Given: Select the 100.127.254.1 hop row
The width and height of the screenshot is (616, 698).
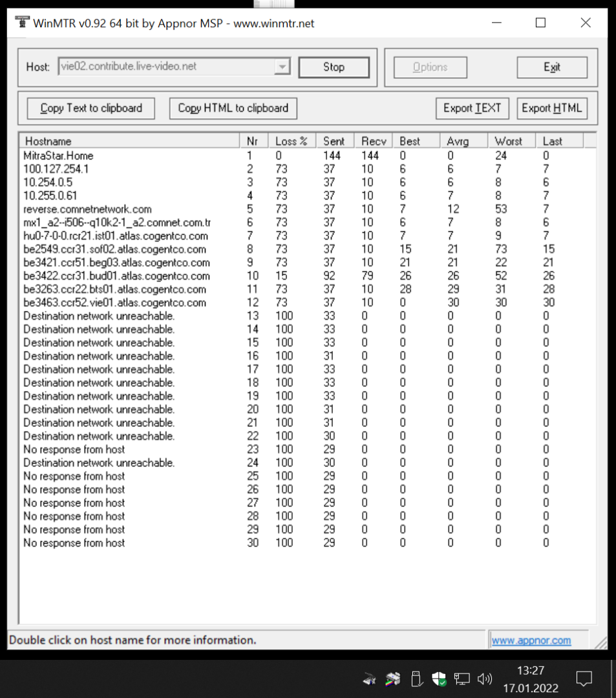Looking at the screenshot, I should [307, 169].
